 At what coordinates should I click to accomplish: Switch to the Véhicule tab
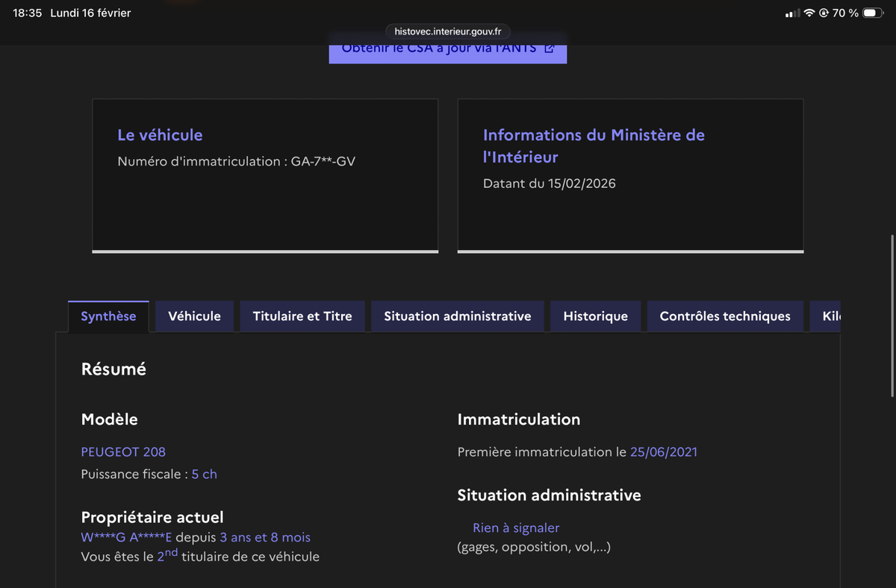coord(194,316)
